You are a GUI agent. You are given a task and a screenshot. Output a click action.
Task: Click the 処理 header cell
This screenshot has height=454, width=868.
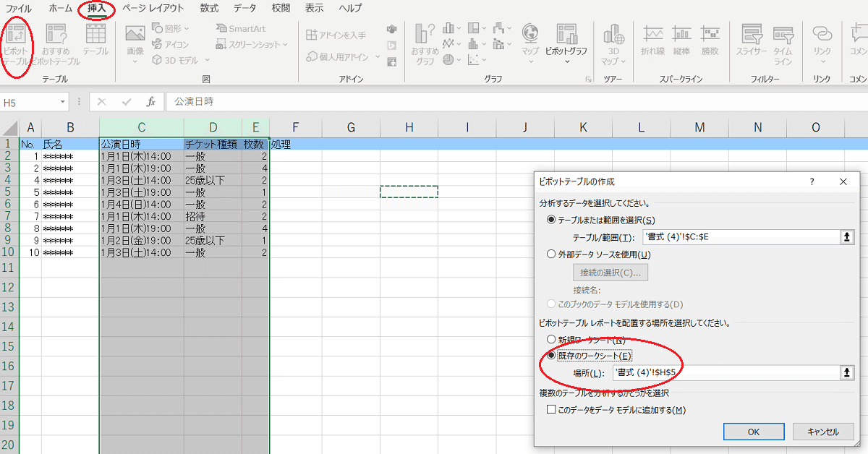point(295,144)
